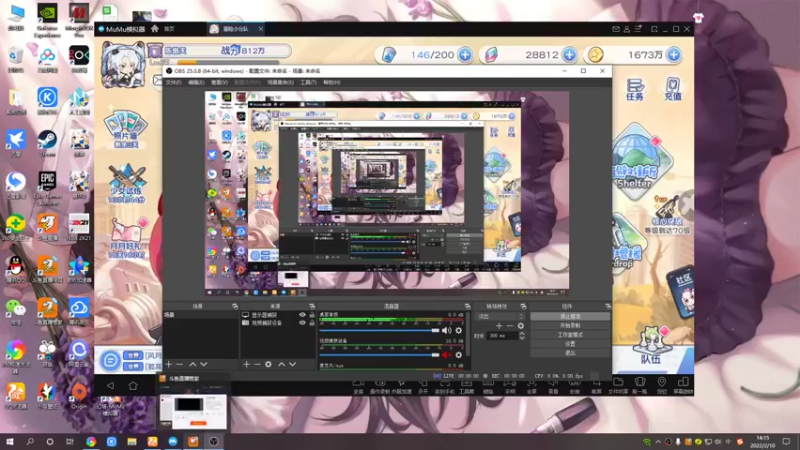
Task: Open the MuMu user account icon
Action: [x=627, y=29]
